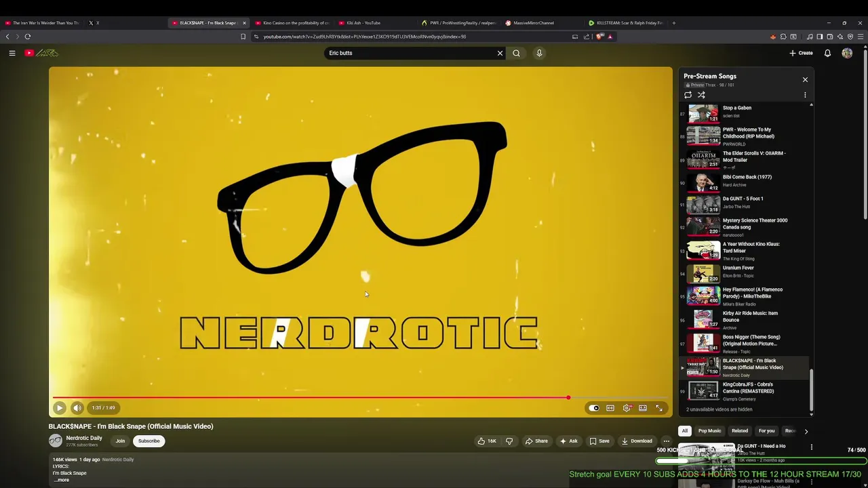Open the YouTube guide hamburger menu
This screenshot has height=488, width=868.
(12, 53)
